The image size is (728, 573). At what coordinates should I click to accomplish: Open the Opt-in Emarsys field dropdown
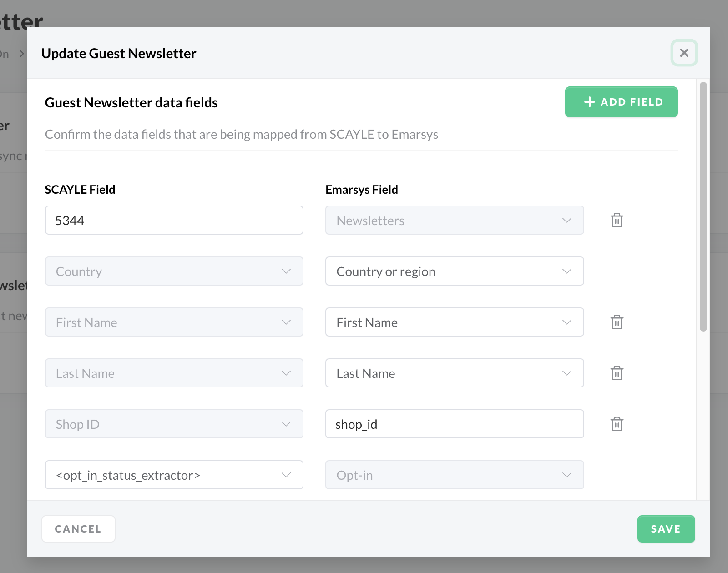(x=455, y=475)
